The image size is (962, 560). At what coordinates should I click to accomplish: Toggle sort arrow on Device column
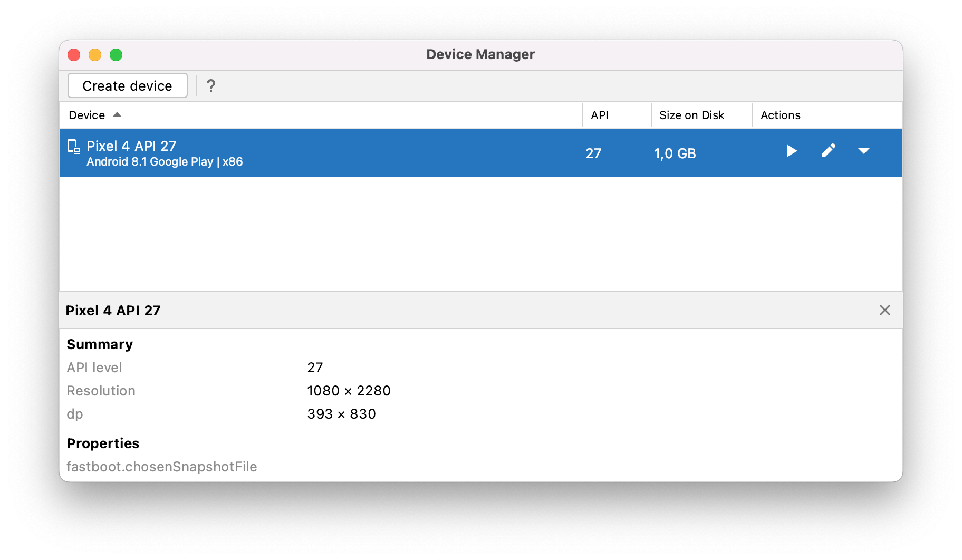coord(117,115)
